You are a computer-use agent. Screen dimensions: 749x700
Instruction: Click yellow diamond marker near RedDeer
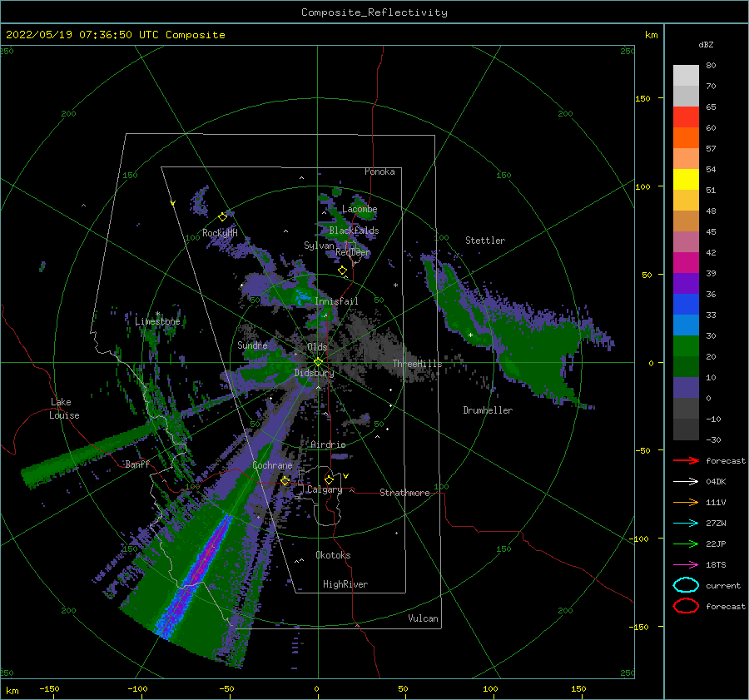(343, 271)
